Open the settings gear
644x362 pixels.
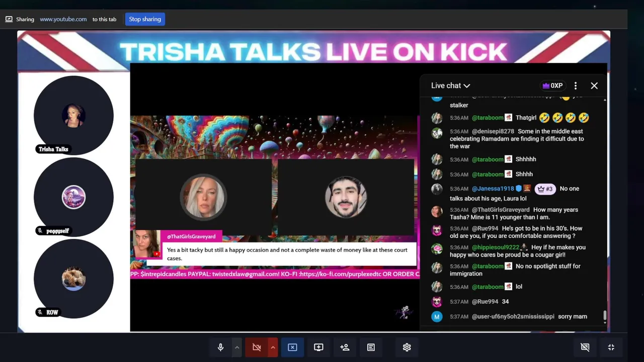point(407,347)
